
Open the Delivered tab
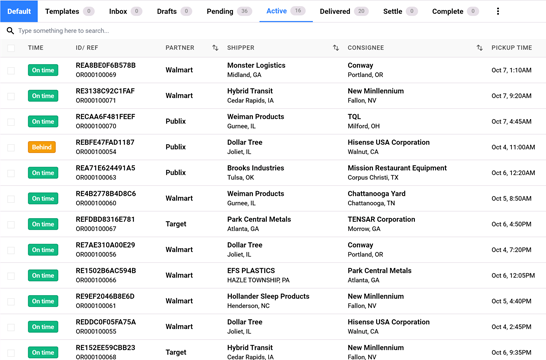point(344,11)
